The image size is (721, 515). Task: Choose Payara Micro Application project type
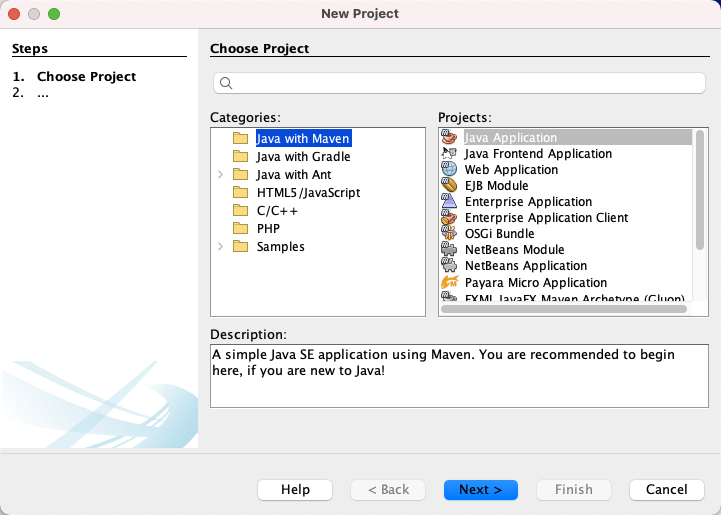[536, 282]
